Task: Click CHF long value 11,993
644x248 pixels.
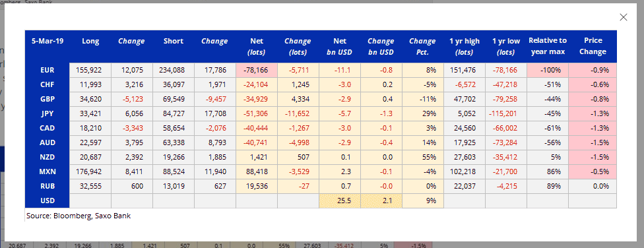Action: 90,84
